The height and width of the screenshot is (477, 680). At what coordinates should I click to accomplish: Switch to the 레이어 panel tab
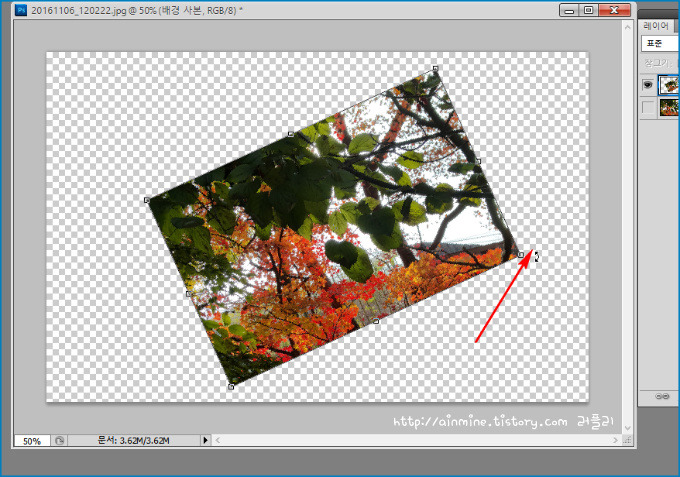pyautogui.click(x=656, y=26)
